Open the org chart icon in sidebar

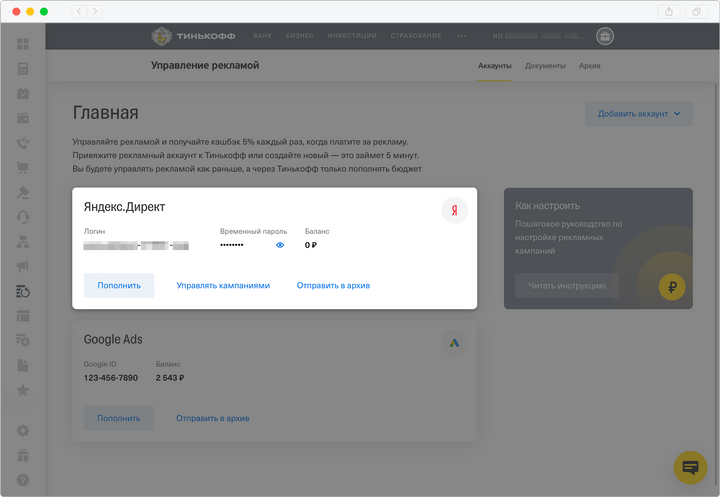(x=22, y=242)
